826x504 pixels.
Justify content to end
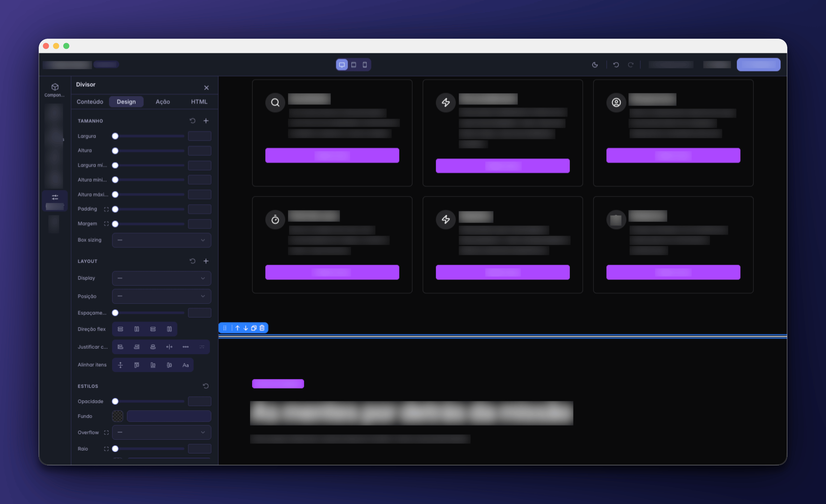pos(137,347)
